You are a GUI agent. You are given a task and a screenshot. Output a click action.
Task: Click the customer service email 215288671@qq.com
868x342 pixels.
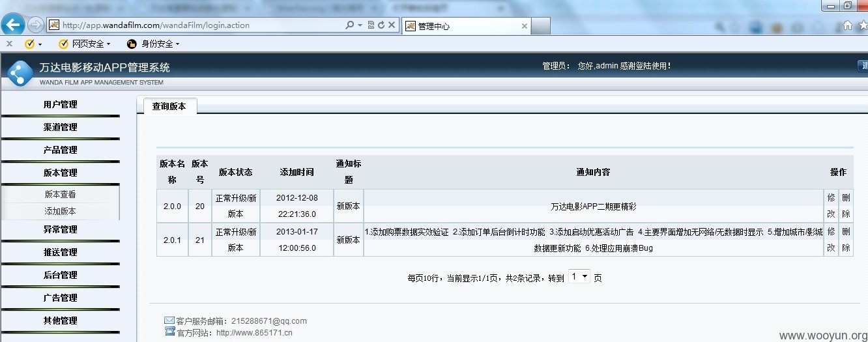268,321
